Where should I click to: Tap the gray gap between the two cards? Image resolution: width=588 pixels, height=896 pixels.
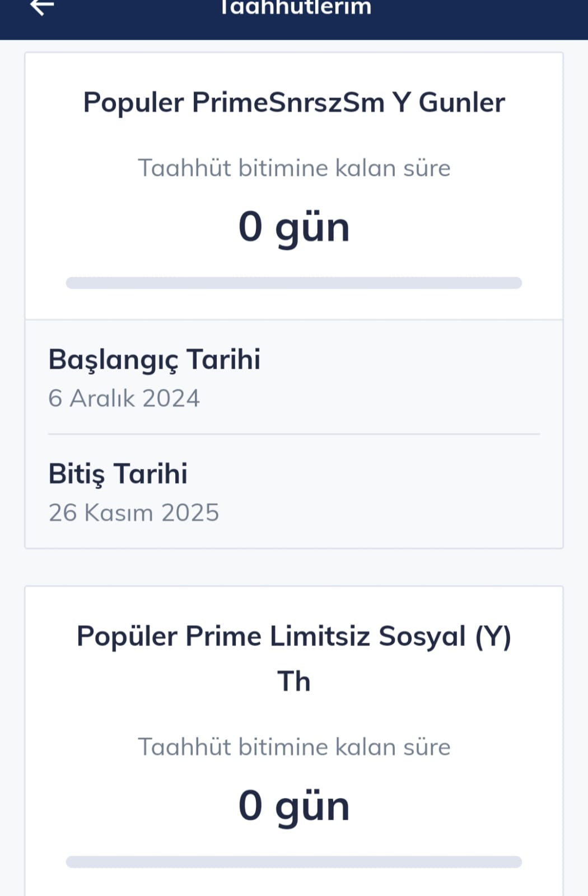(294, 567)
